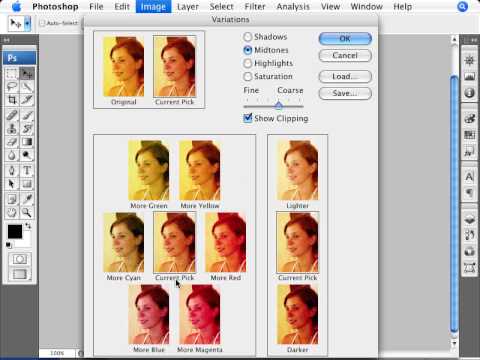Select the Shadows radio button
Viewport: 480px width, 360px height.
click(x=248, y=37)
